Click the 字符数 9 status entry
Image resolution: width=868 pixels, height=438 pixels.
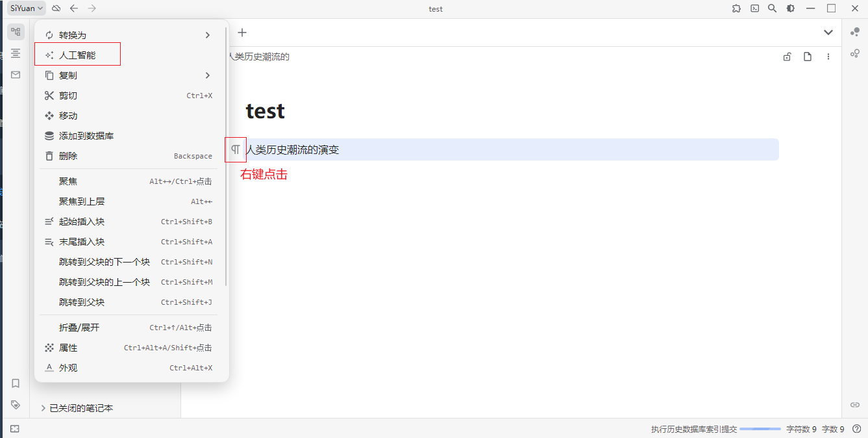(x=802, y=429)
